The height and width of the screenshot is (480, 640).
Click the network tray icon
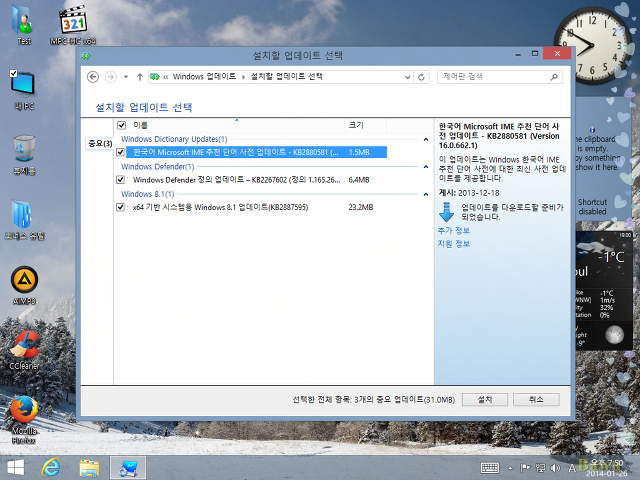540,468
